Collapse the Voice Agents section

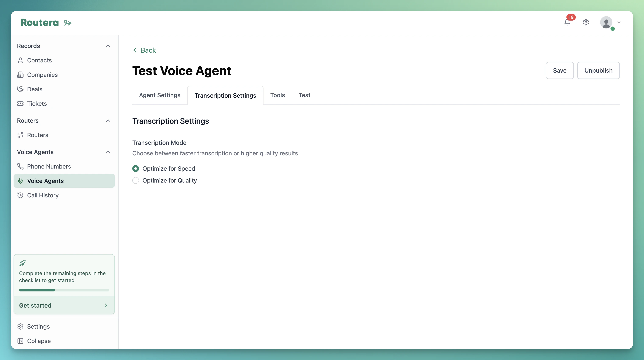click(108, 152)
